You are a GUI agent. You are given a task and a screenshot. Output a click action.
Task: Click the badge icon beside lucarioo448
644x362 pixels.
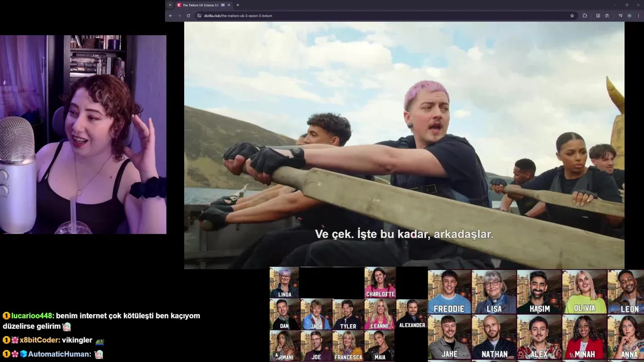coord(6,316)
